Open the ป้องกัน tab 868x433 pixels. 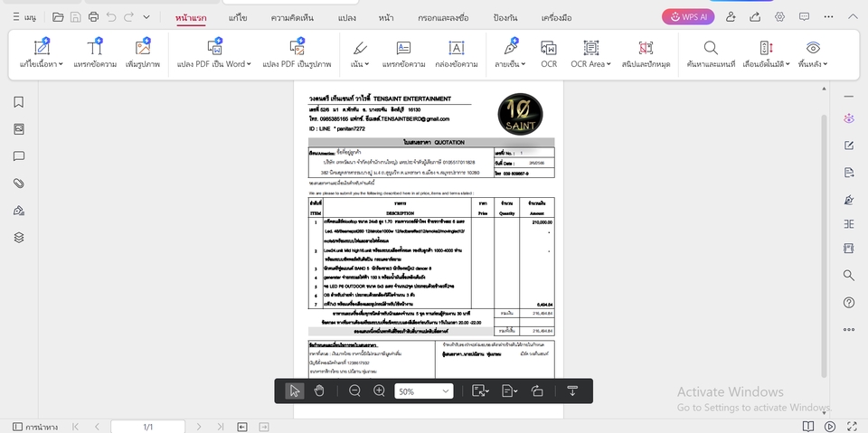point(505,18)
